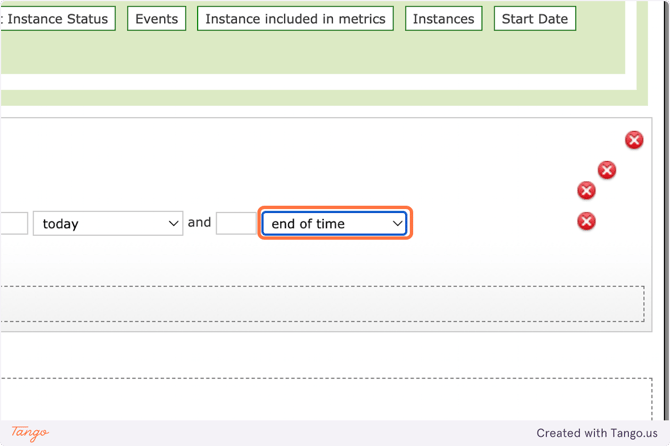670x446 pixels.
Task: Select the Start Date field tag
Action: [534, 18]
